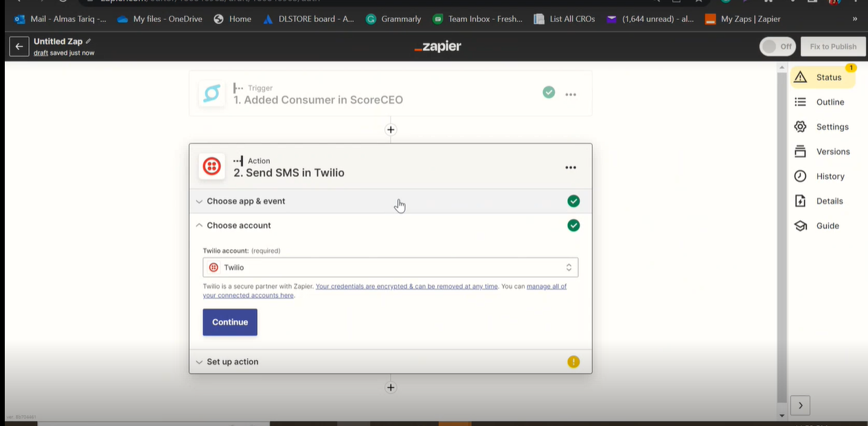Click the Continue button
The image size is (868, 426).
click(230, 322)
